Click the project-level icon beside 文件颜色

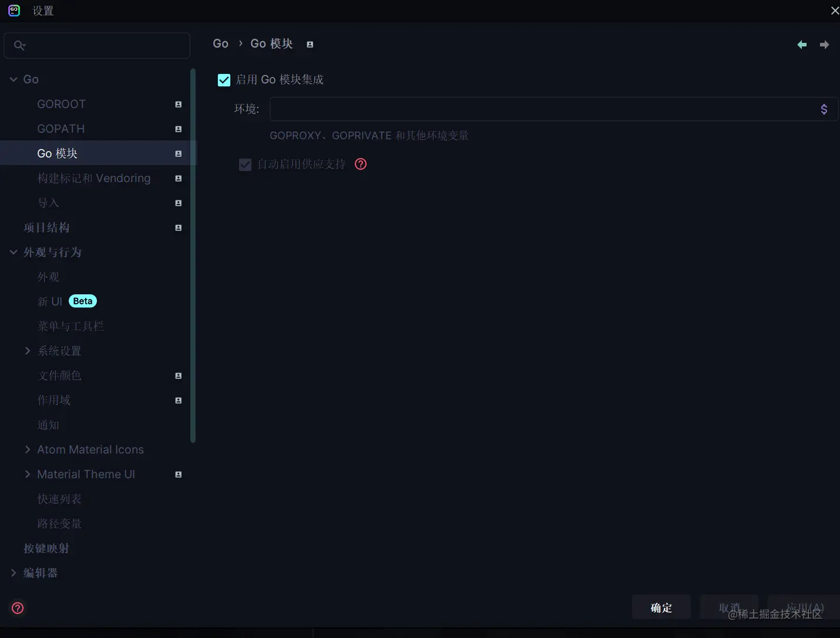point(178,375)
